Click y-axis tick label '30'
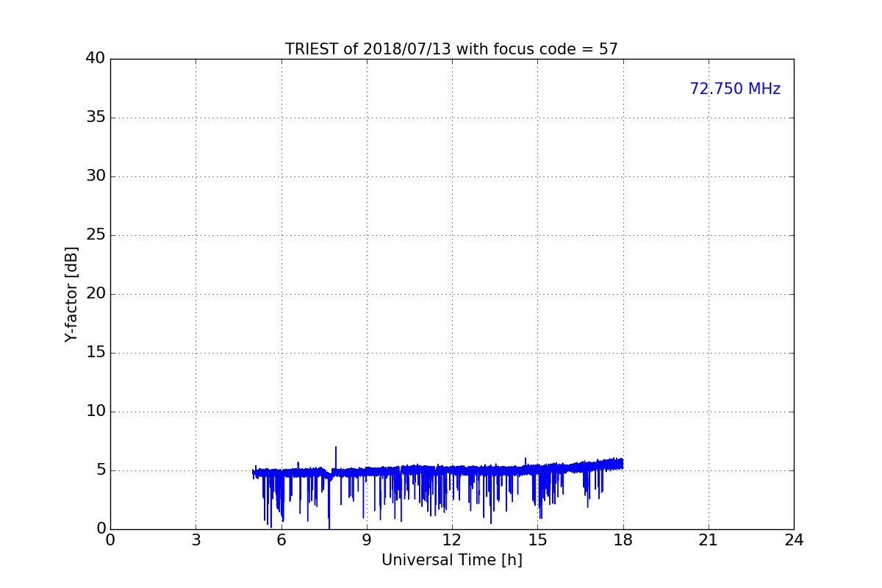 96,176
